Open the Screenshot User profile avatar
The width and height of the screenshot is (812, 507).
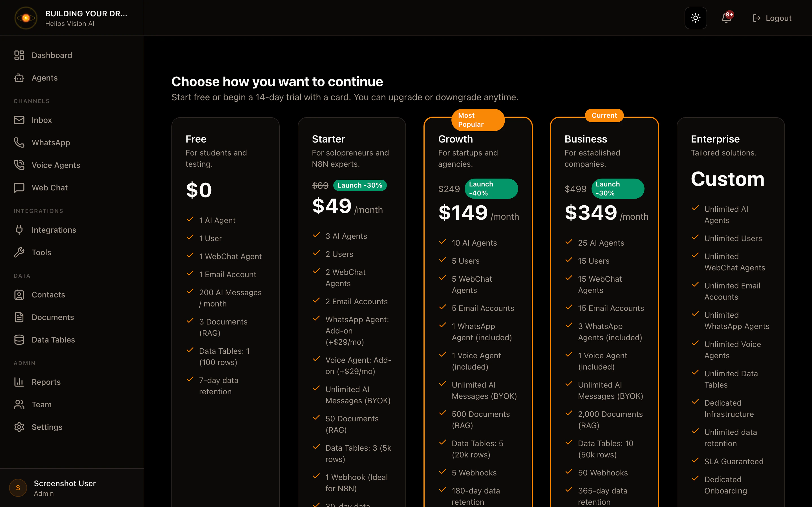pyautogui.click(x=18, y=488)
